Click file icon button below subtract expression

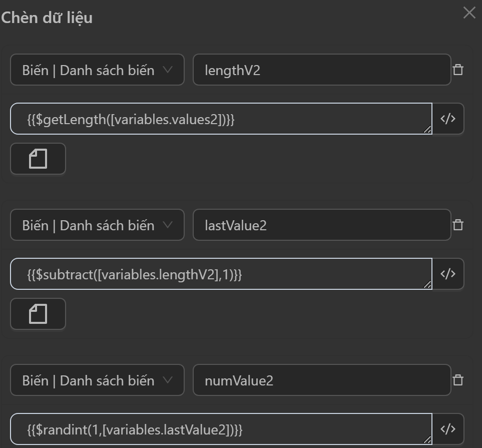[38, 314]
